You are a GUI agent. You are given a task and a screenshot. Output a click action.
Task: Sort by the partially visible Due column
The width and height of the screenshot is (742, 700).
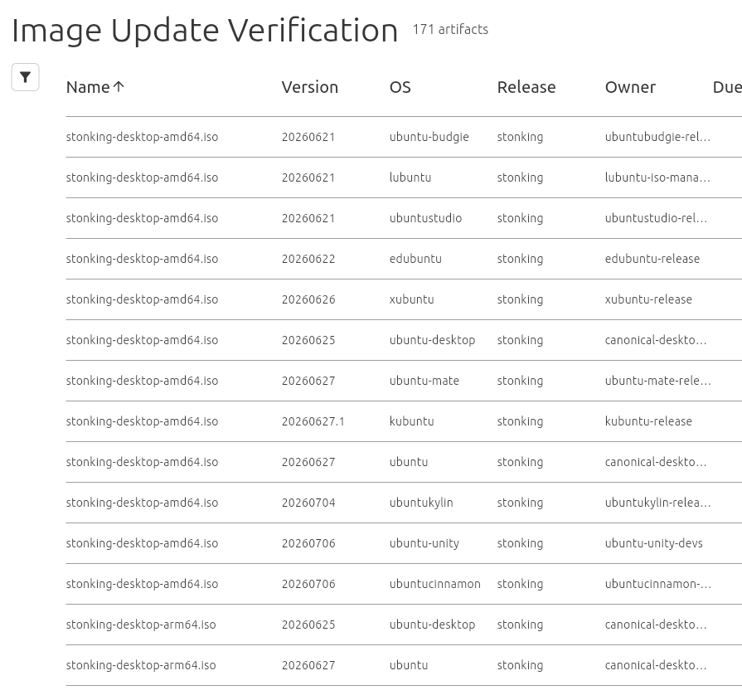(x=727, y=87)
